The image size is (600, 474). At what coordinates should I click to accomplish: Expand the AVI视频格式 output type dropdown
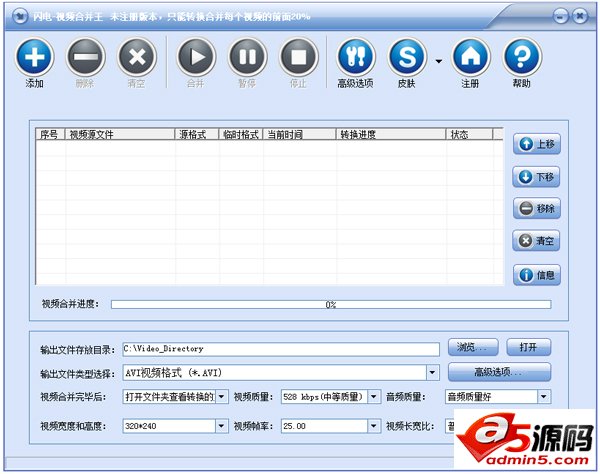(x=432, y=372)
